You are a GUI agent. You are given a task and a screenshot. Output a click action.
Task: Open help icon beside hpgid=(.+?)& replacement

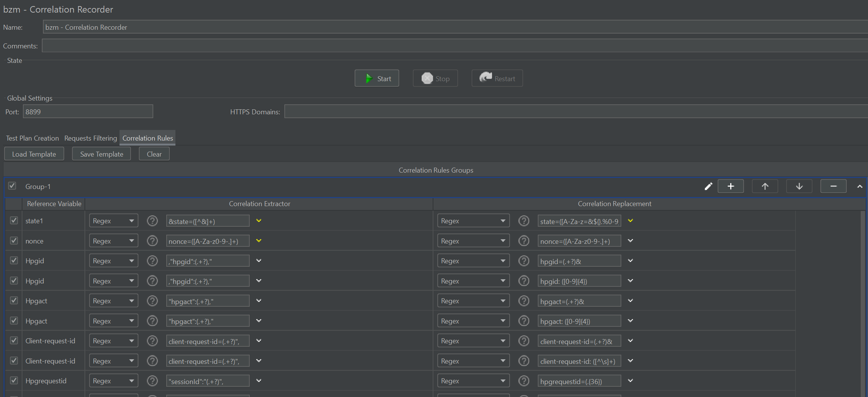(524, 261)
